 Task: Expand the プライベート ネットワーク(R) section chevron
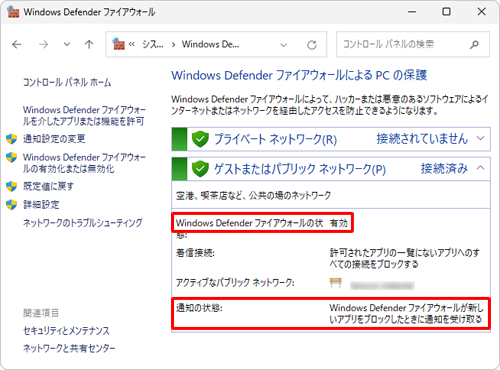click(480, 138)
